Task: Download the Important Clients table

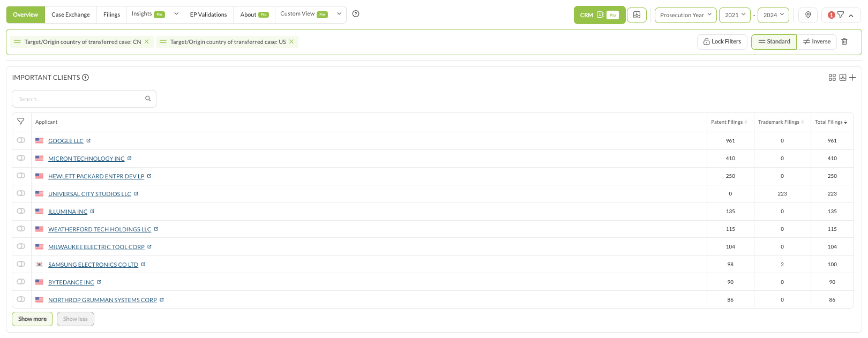Action: click(843, 78)
